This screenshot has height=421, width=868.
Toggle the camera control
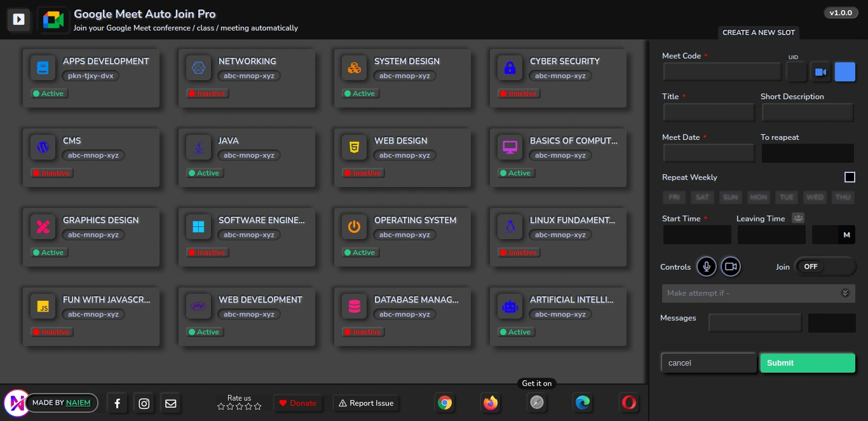pos(731,266)
